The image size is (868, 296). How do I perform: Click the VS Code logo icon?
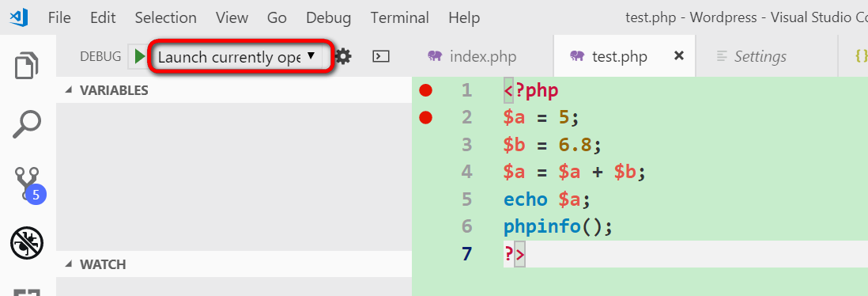[18, 17]
